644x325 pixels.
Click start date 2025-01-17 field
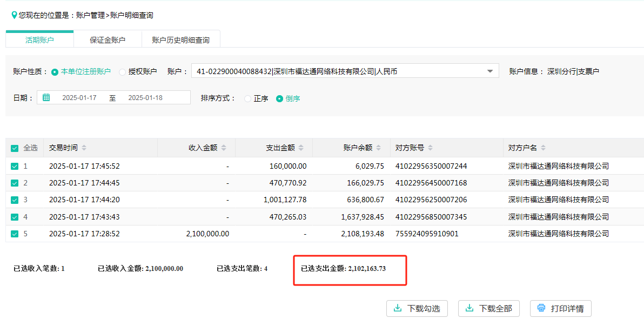pos(79,98)
